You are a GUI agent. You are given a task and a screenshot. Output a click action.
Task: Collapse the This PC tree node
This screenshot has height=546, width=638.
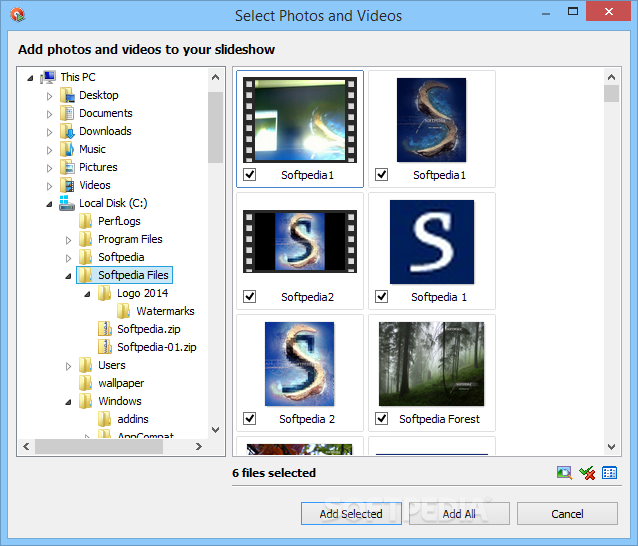[30, 78]
